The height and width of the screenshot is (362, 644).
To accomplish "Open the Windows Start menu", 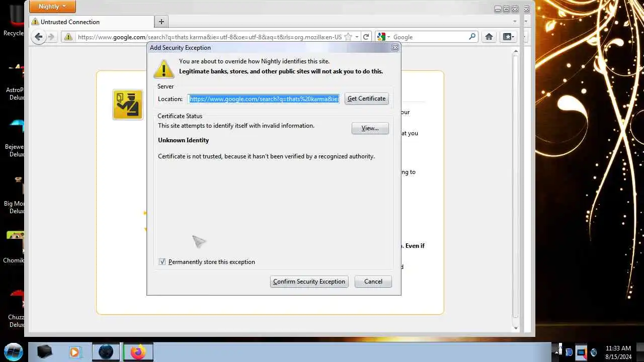I will (13, 351).
